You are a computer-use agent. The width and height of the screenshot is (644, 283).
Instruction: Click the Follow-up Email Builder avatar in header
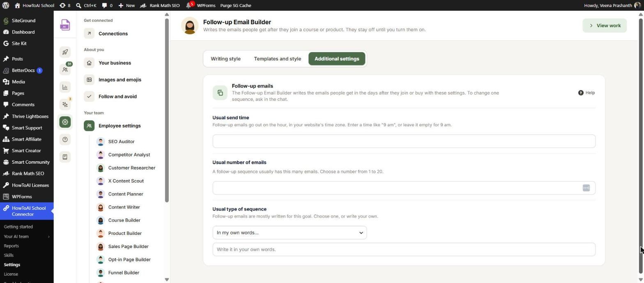pyautogui.click(x=190, y=26)
